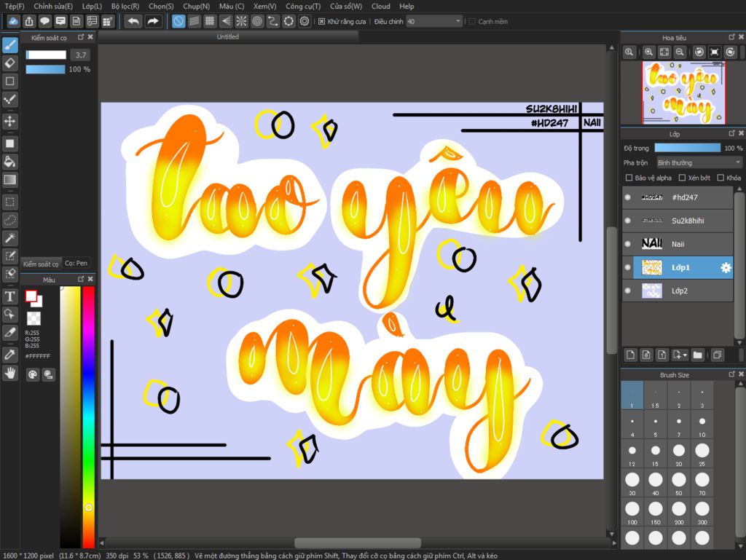Undock the Brush Size panel
746x560 pixels.
tap(731, 374)
